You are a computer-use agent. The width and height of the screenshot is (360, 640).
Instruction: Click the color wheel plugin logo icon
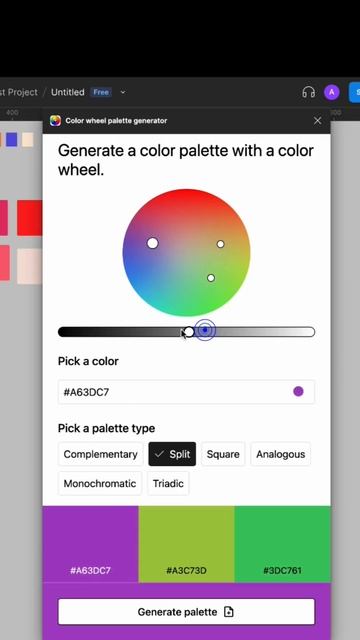pyautogui.click(x=55, y=120)
